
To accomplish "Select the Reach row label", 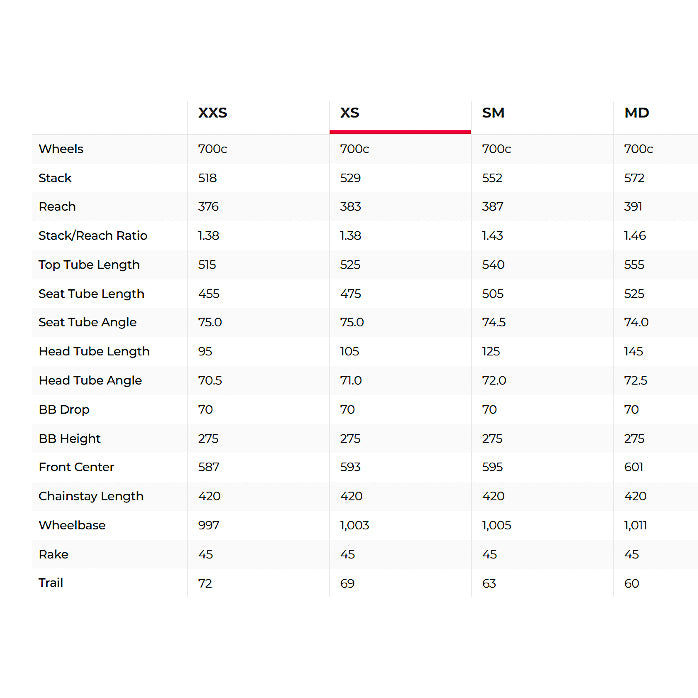I will 57,207.
